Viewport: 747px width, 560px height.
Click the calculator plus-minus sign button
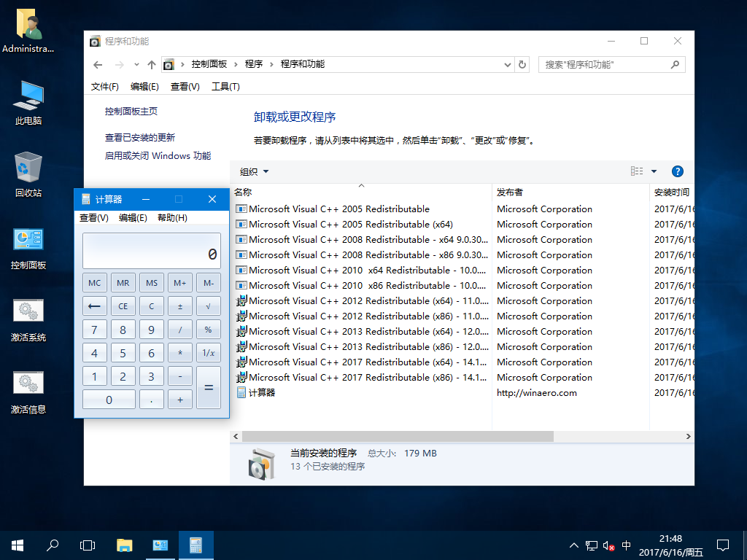(x=180, y=306)
